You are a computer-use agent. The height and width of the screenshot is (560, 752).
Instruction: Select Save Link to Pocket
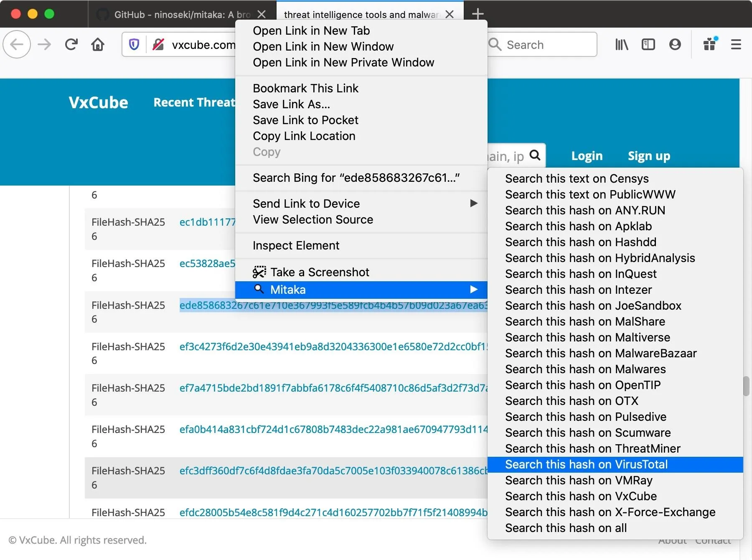pos(305,120)
